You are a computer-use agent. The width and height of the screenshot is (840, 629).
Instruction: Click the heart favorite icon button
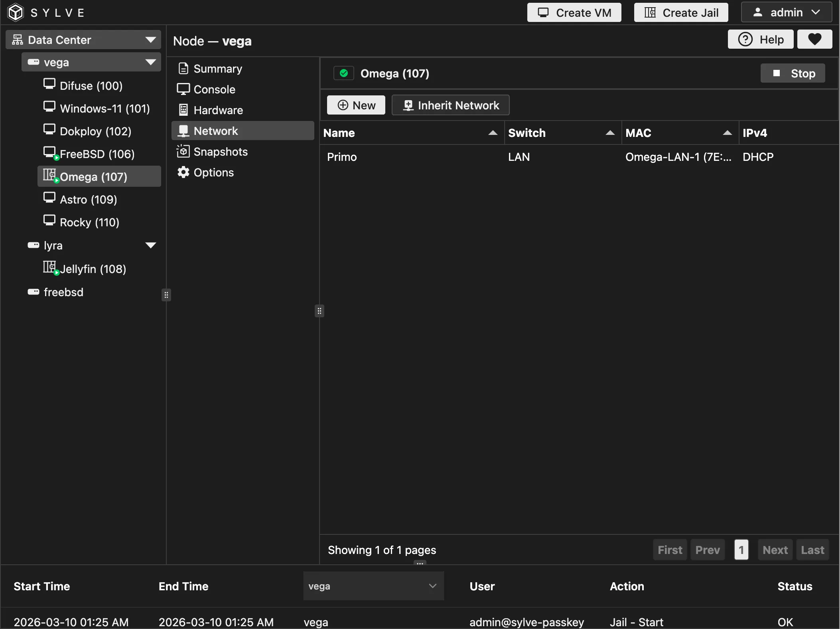coord(814,40)
